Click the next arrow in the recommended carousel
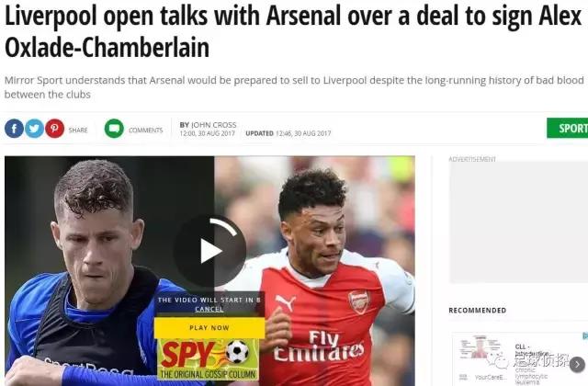This screenshot has width=588, height=386. click(577, 364)
